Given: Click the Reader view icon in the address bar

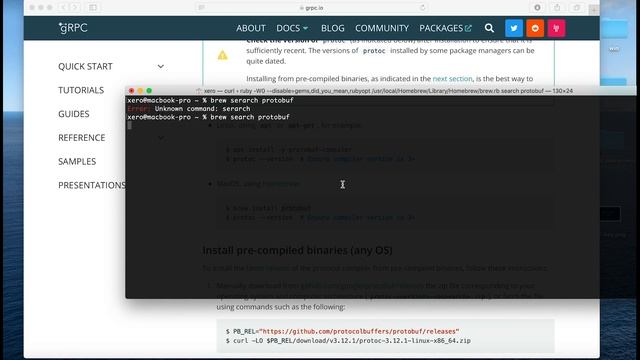Looking at the screenshot, I should [201, 8].
